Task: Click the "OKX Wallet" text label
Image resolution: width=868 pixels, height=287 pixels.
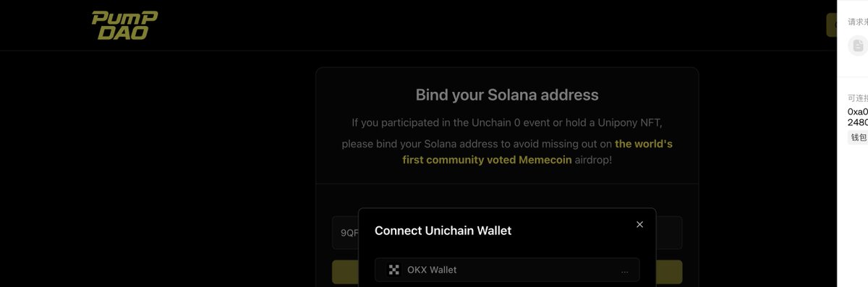Action: tap(432, 270)
